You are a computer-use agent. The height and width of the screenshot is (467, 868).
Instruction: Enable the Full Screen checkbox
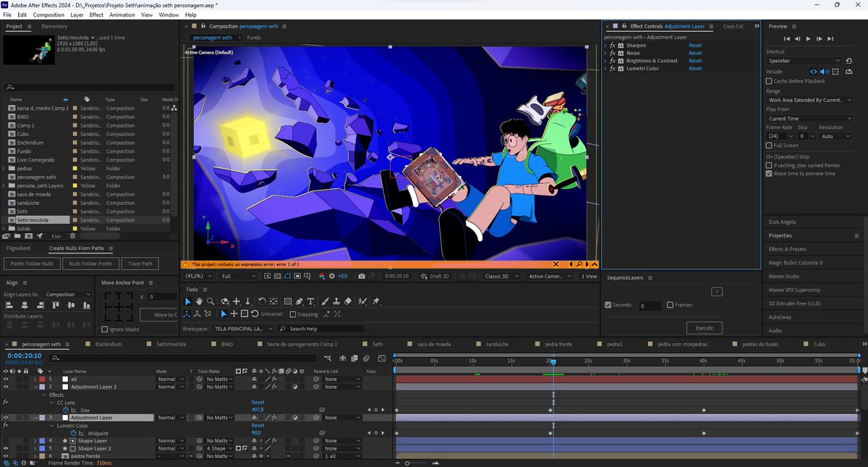(769, 146)
